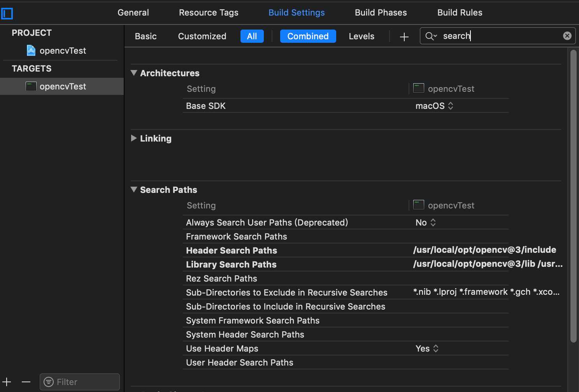Click target icon in Search Paths column header
This screenshot has width=579, height=392.
(419, 205)
